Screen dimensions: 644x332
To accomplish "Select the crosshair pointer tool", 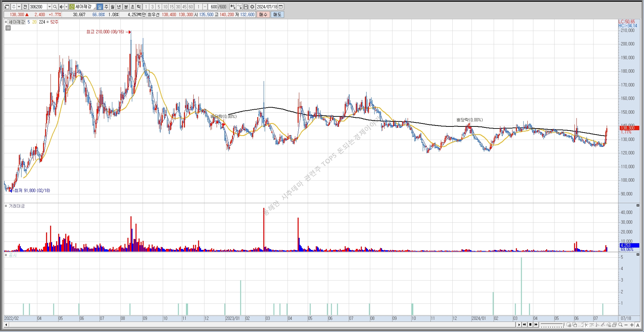I will pyautogui.click(x=586, y=325).
